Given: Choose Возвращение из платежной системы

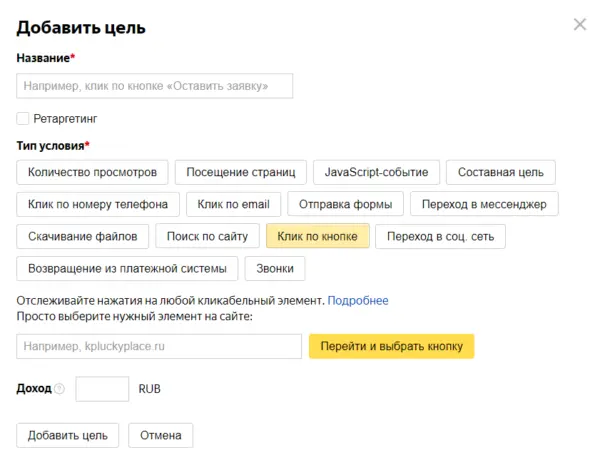Looking at the screenshot, I should point(127,268).
